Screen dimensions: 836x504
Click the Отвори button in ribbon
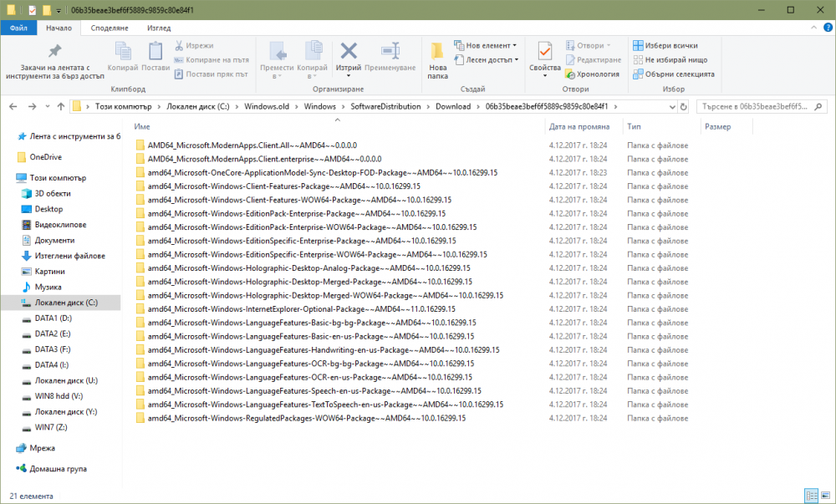tap(589, 46)
